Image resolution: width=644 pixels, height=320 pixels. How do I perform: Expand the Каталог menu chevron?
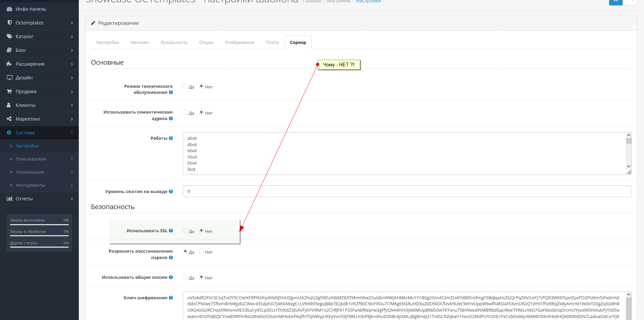[x=72, y=37]
